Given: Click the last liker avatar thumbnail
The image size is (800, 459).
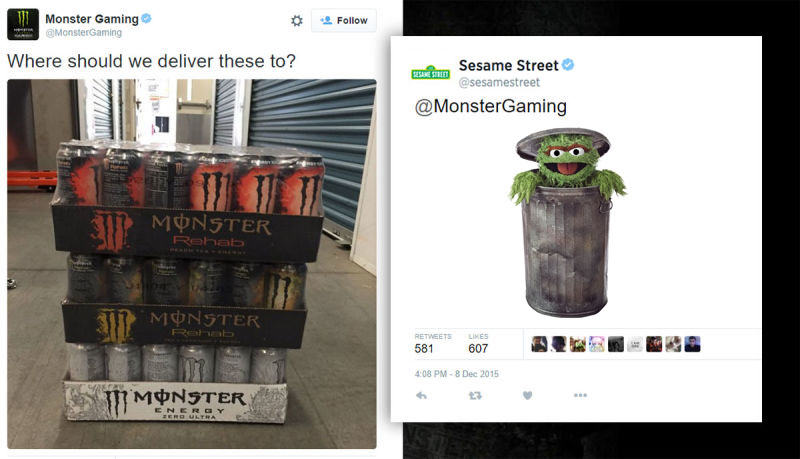Looking at the screenshot, I should (692, 344).
